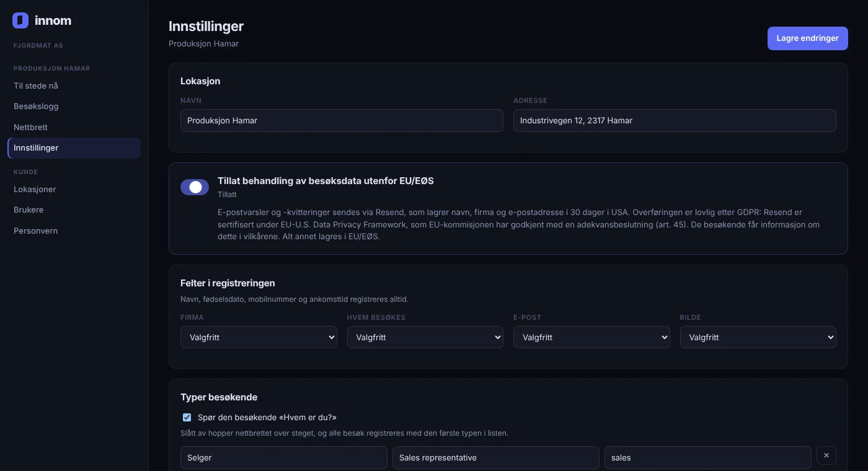This screenshot has width=868, height=471.
Task: Click the Lagre endringer button
Action: point(807,38)
